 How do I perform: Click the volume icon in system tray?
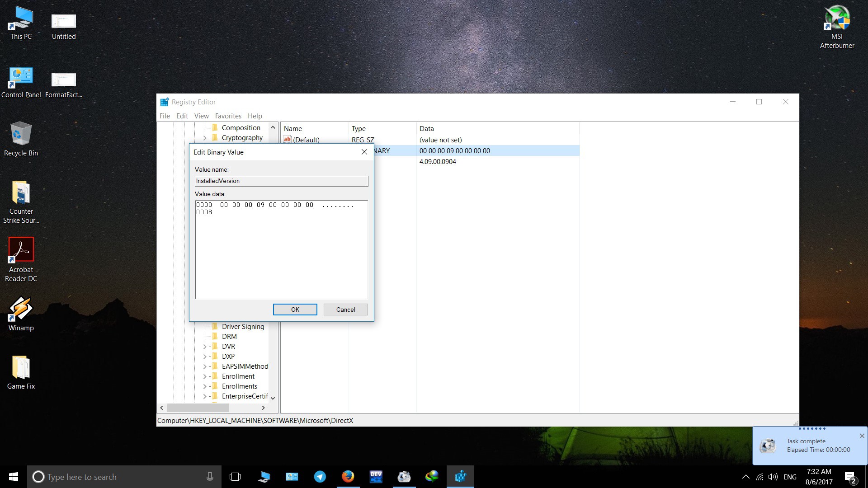click(773, 477)
